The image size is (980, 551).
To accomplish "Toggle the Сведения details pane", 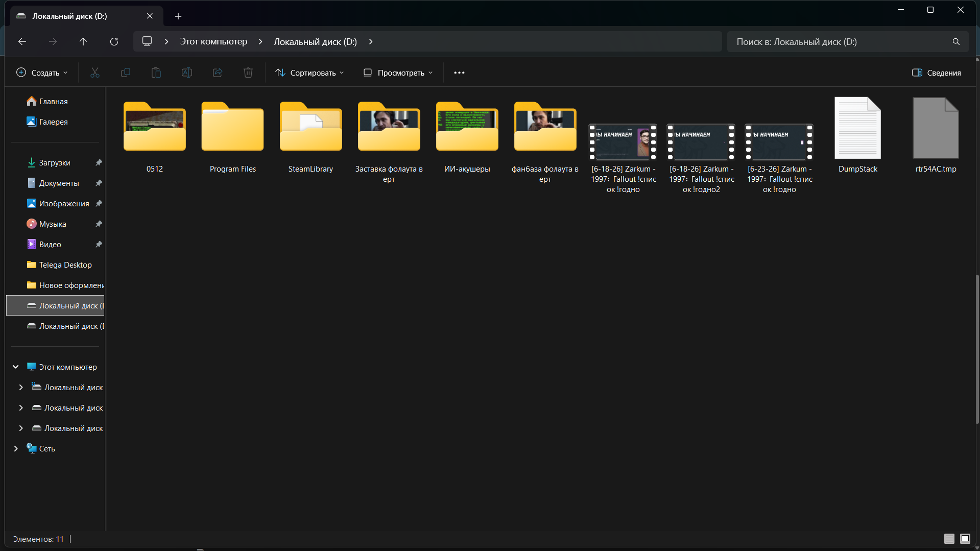I will point(936,73).
